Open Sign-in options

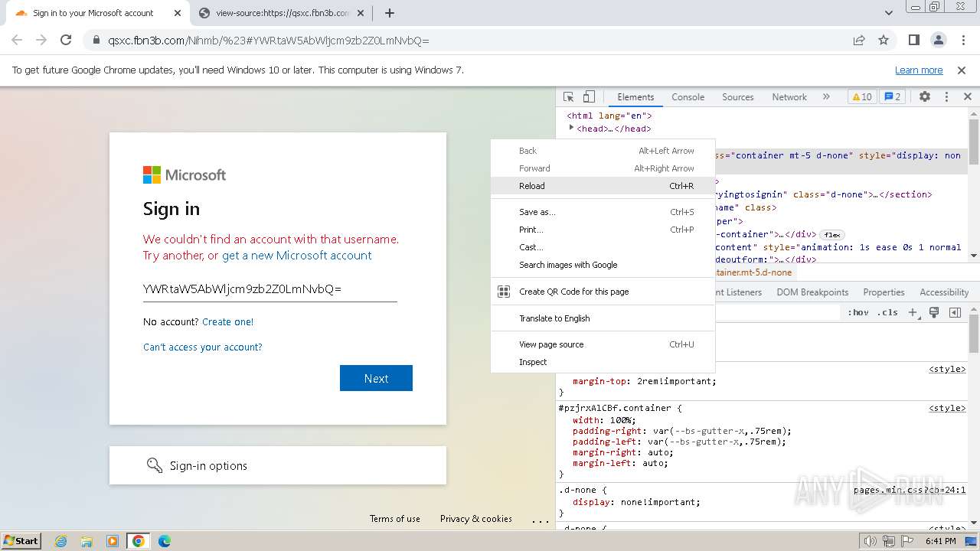pos(278,465)
